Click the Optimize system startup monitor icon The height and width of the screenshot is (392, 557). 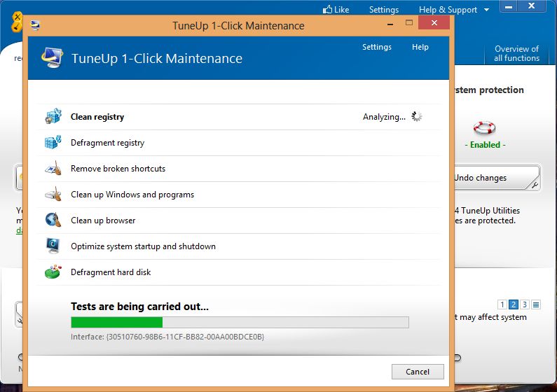(x=53, y=246)
